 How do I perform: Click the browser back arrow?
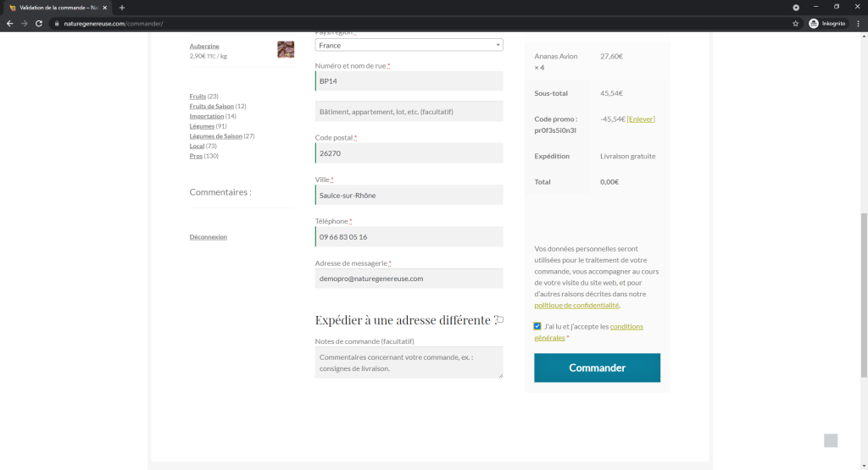(9, 23)
